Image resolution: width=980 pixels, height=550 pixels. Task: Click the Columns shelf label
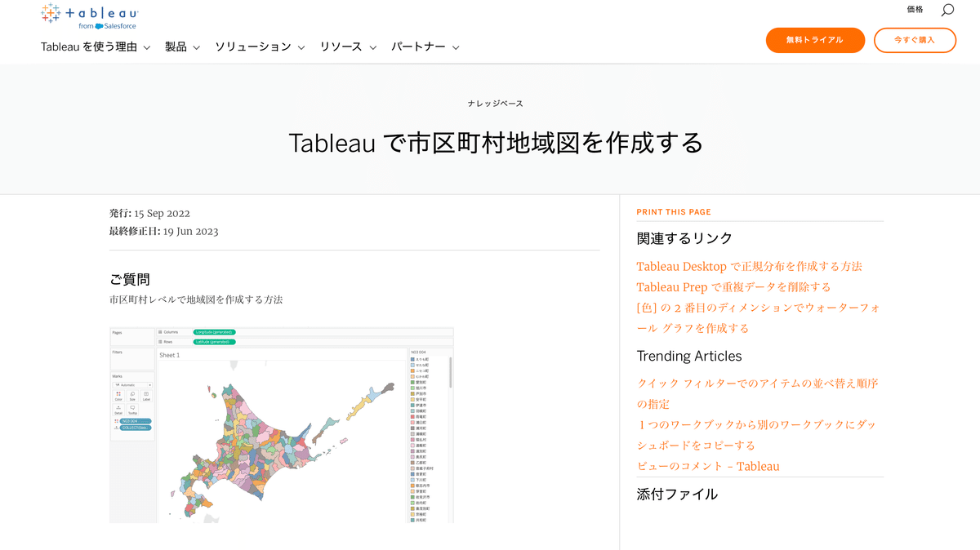tap(171, 332)
